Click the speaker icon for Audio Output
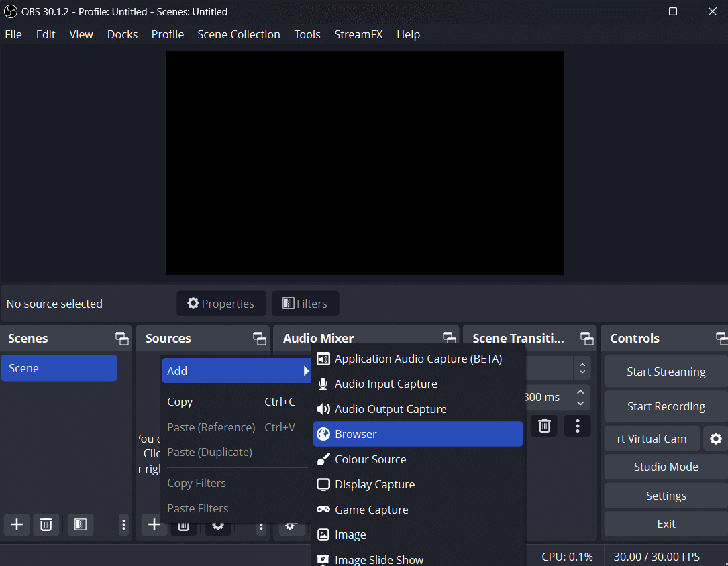 pyautogui.click(x=323, y=409)
